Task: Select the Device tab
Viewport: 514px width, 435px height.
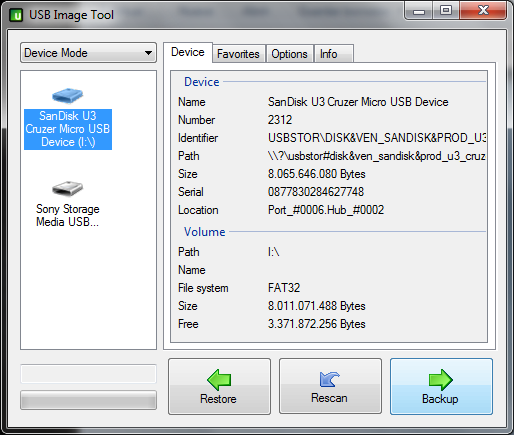Action: [x=188, y=52]
